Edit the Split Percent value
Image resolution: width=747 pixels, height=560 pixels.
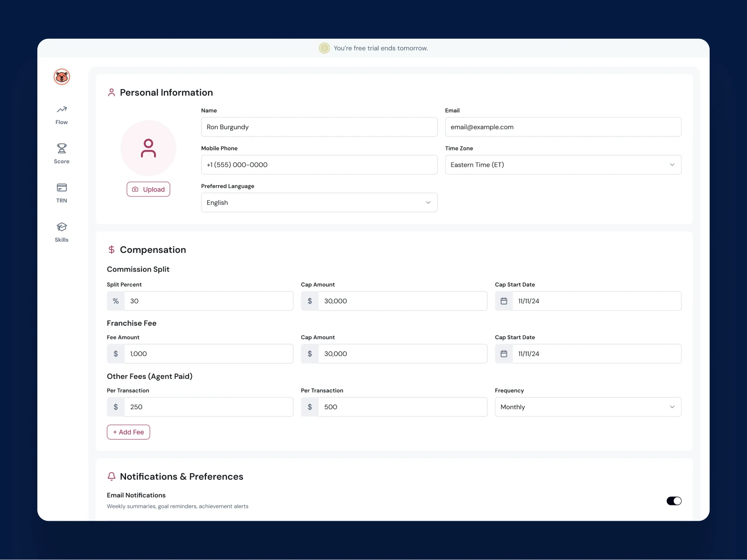209,301
